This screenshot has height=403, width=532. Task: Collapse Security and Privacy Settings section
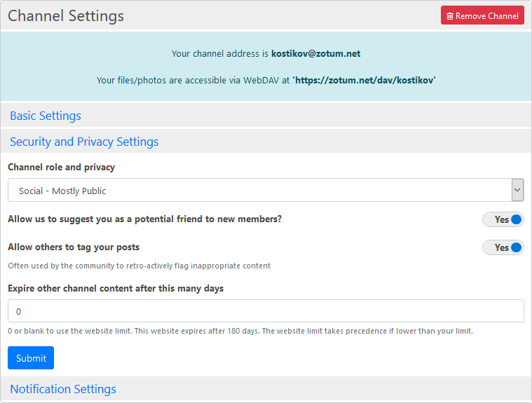coord(84,142)
